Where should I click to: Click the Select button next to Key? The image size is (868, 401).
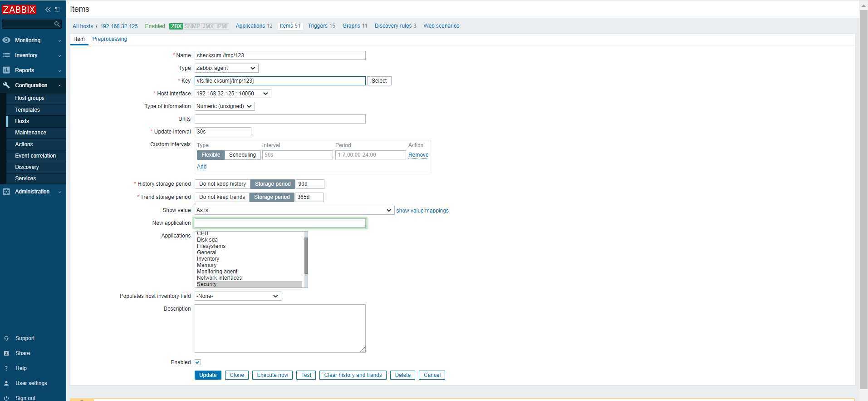[x=379, y=81]
